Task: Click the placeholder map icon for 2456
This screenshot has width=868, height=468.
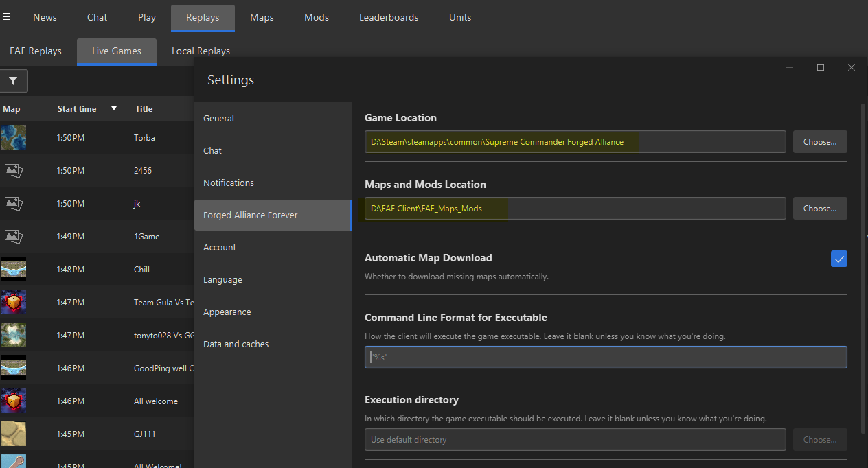Action: tap(14, 170)
